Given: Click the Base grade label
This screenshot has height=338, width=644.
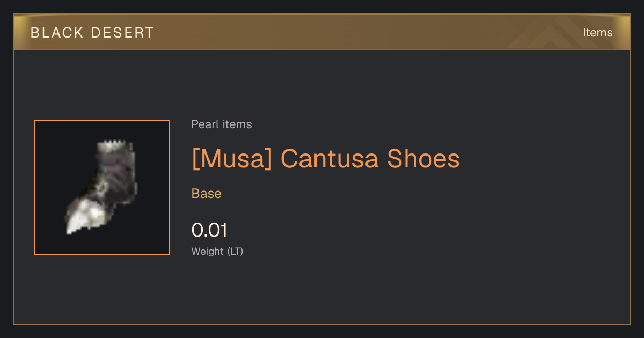Looking at the screenshot, I should (x=207, y=194).
